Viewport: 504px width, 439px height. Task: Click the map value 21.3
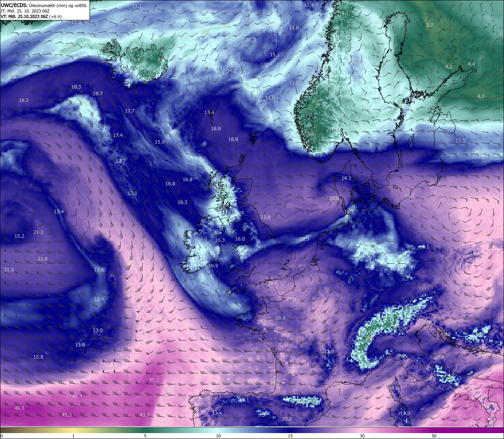click(x=8, y=270)
